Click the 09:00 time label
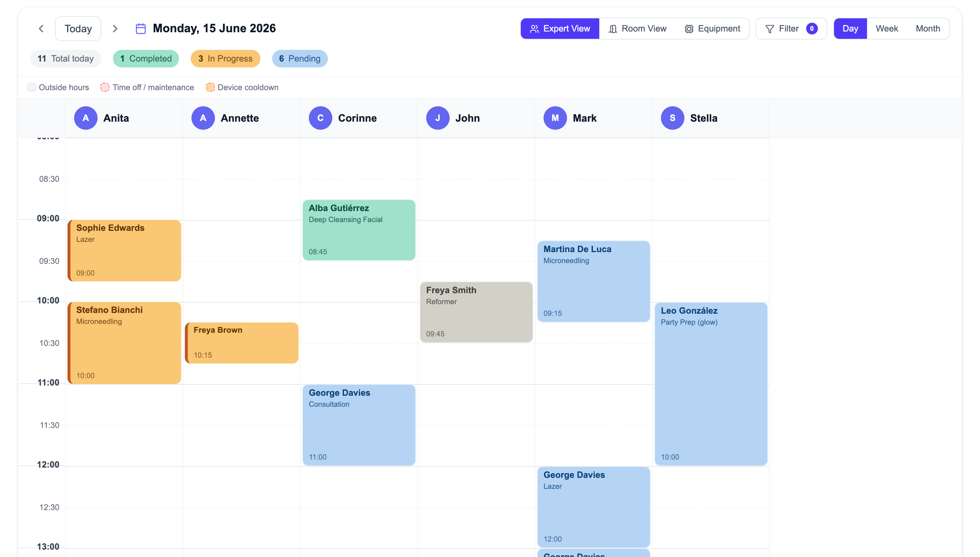 click(x=48, y=218)
